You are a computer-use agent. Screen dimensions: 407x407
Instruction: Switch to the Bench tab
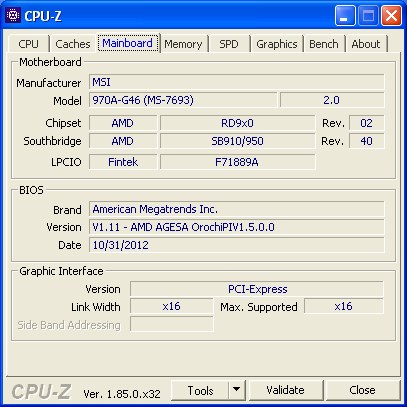tap(324, 44)
